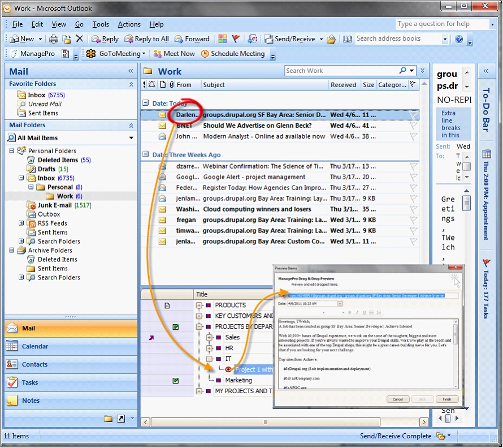Viewport: 503px width, 448px height.
Task: Click the Reply button
Action: pyautogui.click(x=105, y=39)
